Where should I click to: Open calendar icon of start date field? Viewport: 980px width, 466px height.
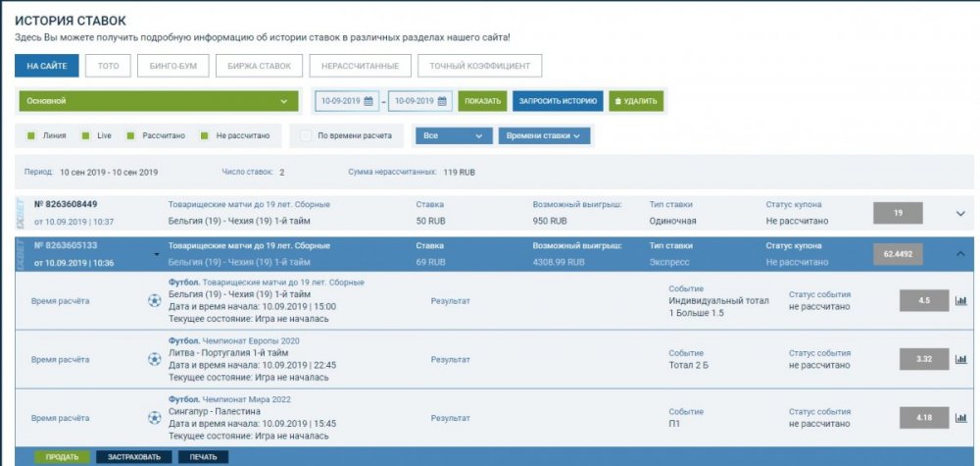coord(371,101)
